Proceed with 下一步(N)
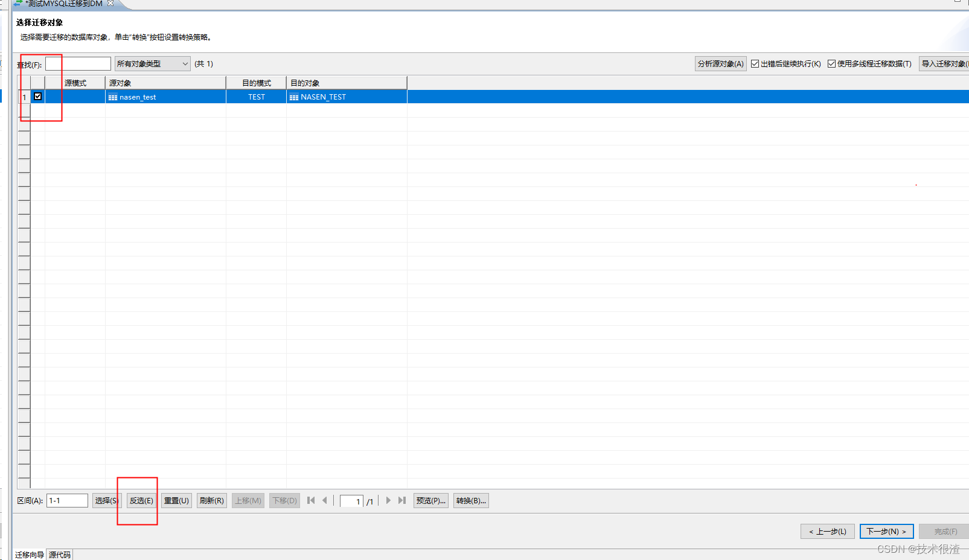Image resolution: width=969 pixels, height=560 pixels. (886, 531)
